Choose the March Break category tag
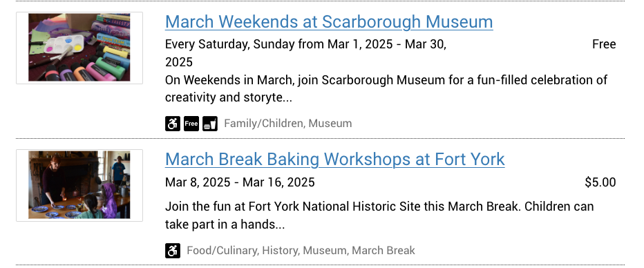The height and width of the screenshot is (268, 644). point(383,251)
